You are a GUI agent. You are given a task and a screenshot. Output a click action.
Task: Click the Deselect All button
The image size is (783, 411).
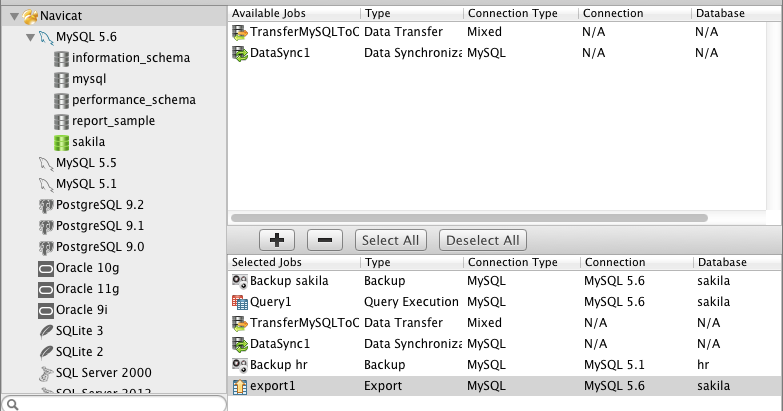pyautogui.click(x=482, y=240)
